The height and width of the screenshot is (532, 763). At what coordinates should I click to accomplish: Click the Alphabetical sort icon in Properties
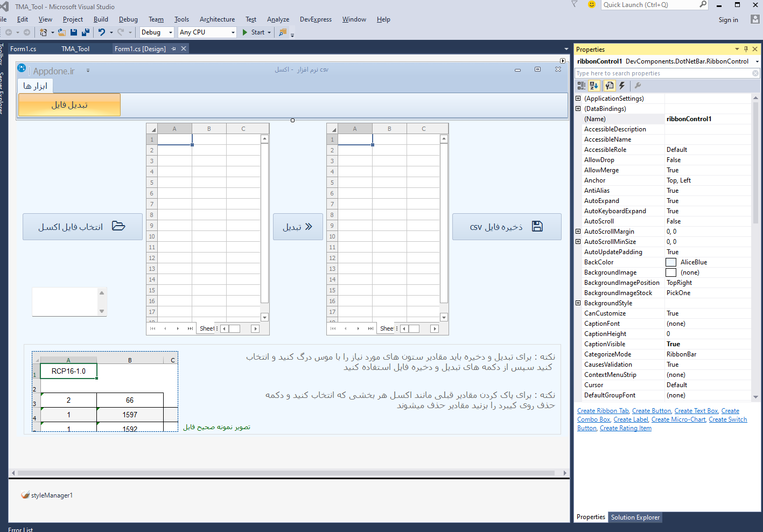pyautogui.click(x=594, y=86)
